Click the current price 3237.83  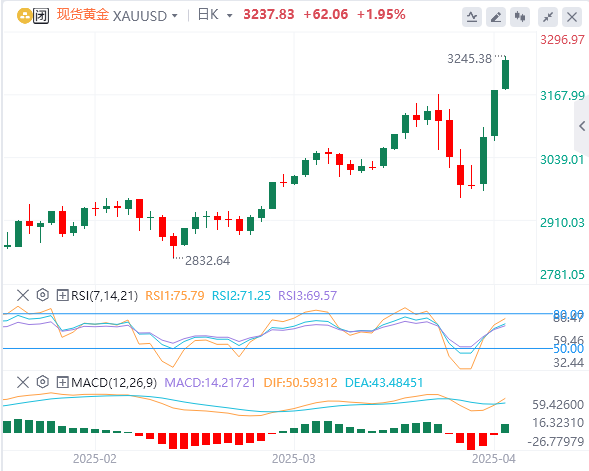point(269,15)
